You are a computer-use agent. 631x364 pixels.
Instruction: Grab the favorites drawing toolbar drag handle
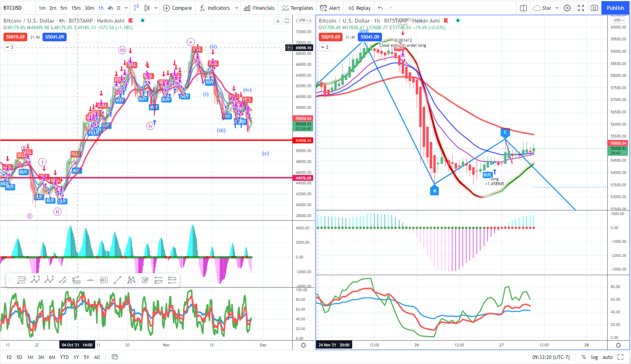coord(11,280)
